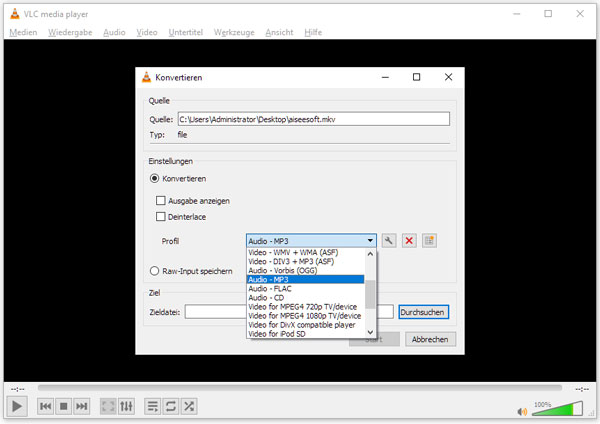Skip to previous media track
Viewport: 600px width, 424px height.
[x=46, y=406]
